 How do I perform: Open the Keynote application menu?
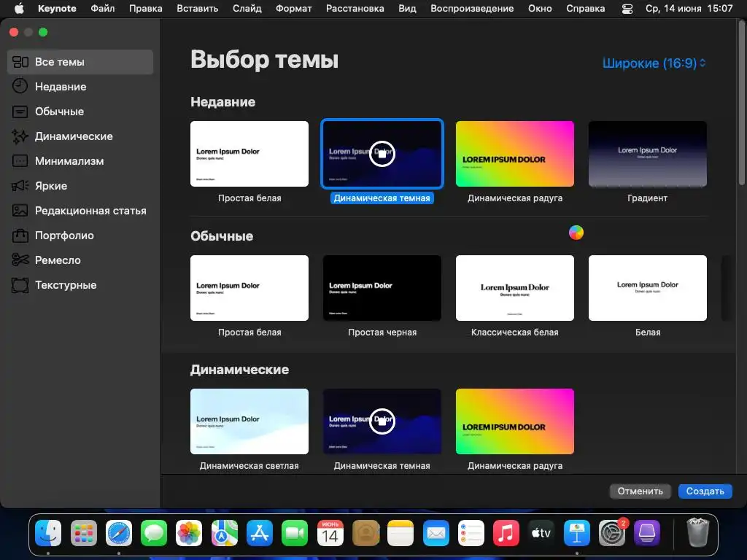tap(57, 8)
